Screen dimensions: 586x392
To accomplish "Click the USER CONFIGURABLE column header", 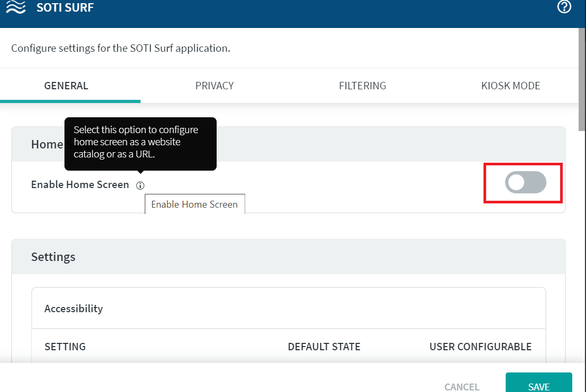I will click(480, 347).
